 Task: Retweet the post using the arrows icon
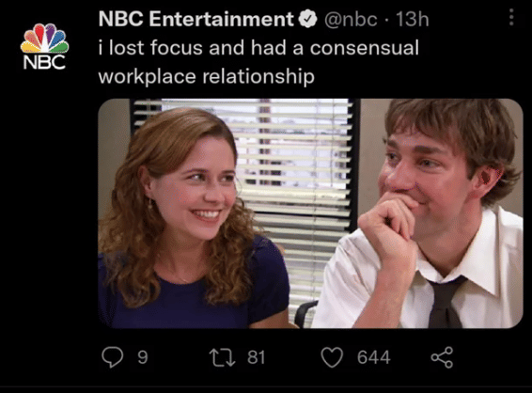pyautogui.click(x=222, y=357)
